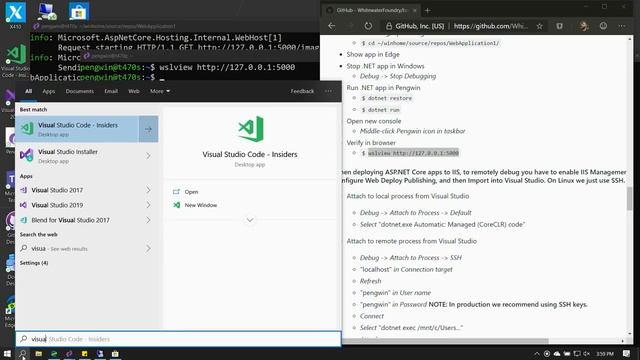Click the Feedback button in search panel
The height and width of the screenshot is (360, 640).
tap(302, 91)
